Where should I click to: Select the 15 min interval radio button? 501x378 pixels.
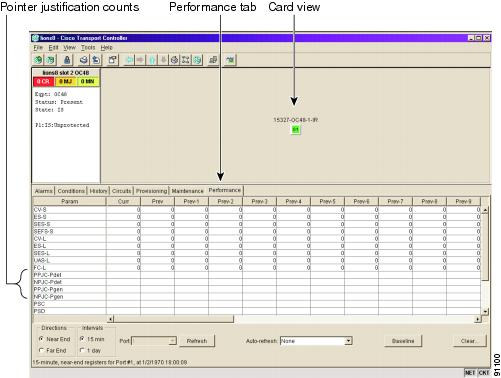pyautogui.click(x=82, y=339)
